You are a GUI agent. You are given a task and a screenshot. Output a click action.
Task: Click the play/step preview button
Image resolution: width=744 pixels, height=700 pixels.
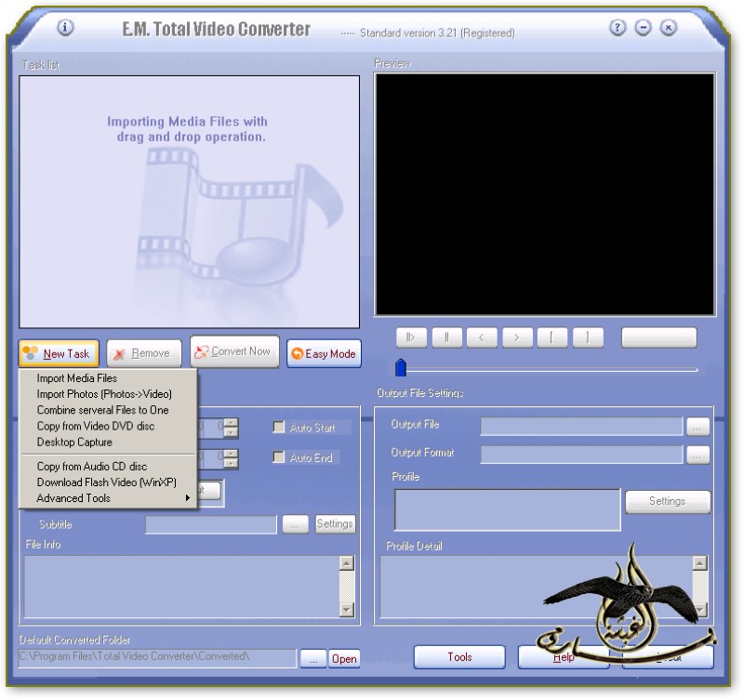pos(411,337)
